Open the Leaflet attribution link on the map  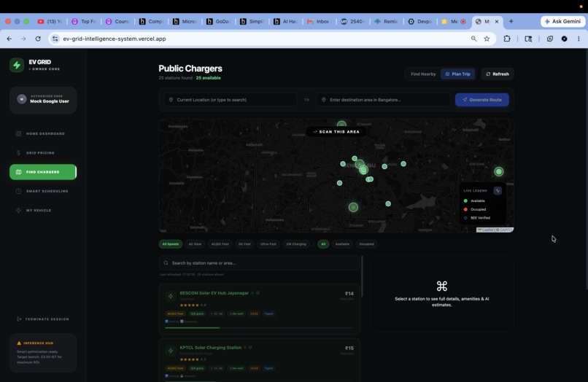[487, 230]
